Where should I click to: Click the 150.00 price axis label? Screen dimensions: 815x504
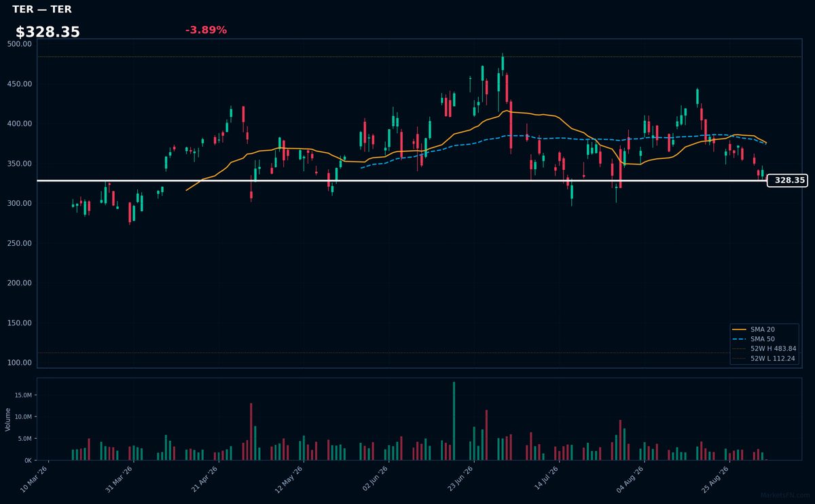19,323
